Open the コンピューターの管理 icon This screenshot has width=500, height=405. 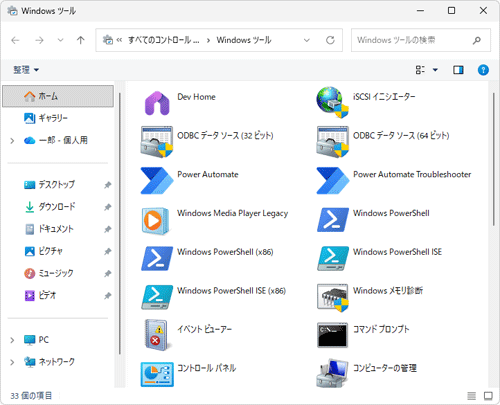click(333, 373)
